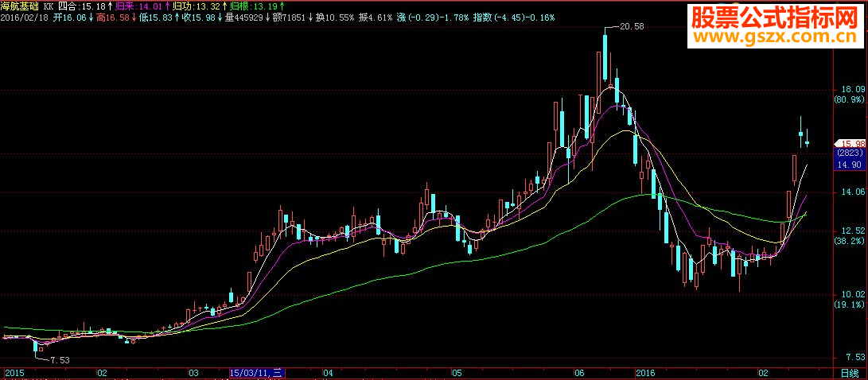The width and height of the screenshot is (868, 380).
Task: Select the 四合:15.18 indicator value
Action: (x=82, y=6)
